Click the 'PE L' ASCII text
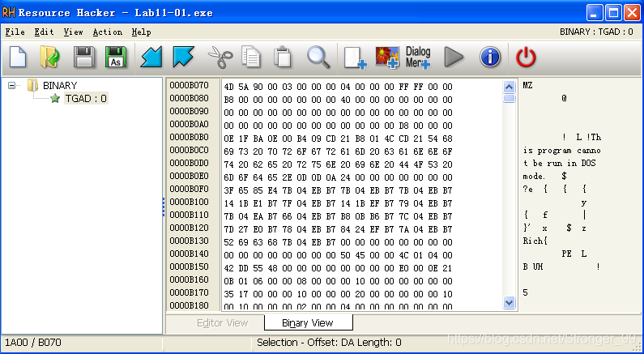This screenshot has width=644, height=354. (x=574, y=254)
